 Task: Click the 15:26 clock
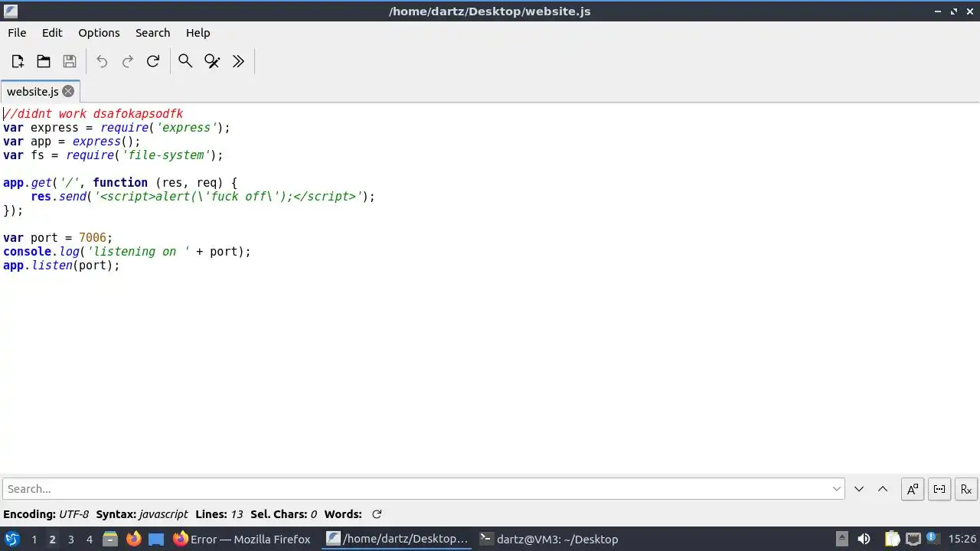pyautogui.click(x=962, y=539)
